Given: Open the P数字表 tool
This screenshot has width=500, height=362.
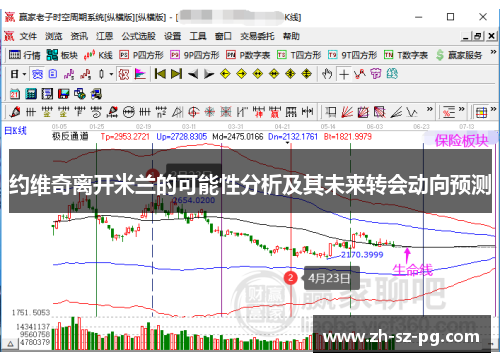Looking at the screenshot, I should (248, 55).
